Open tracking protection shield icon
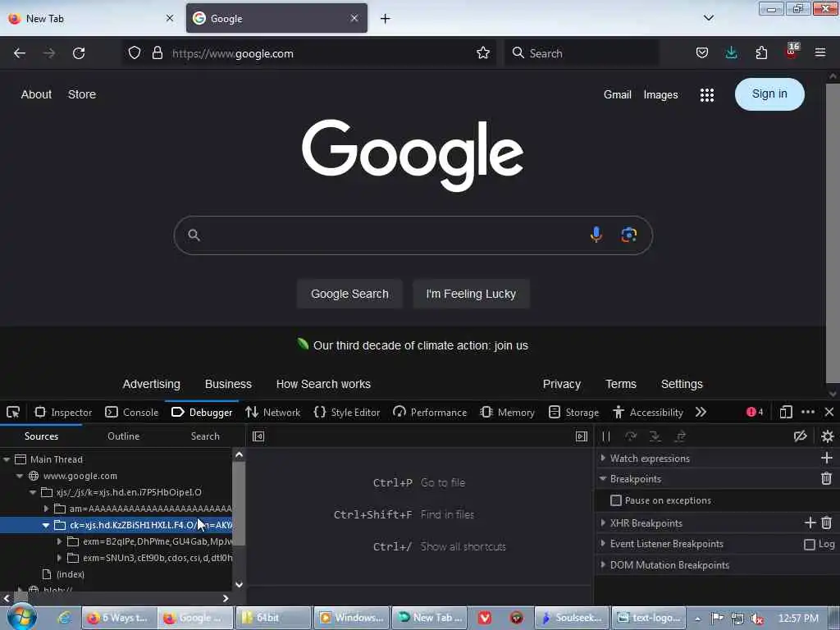The height and width of the screenshot is (630, 840). (x=135, y=53)
